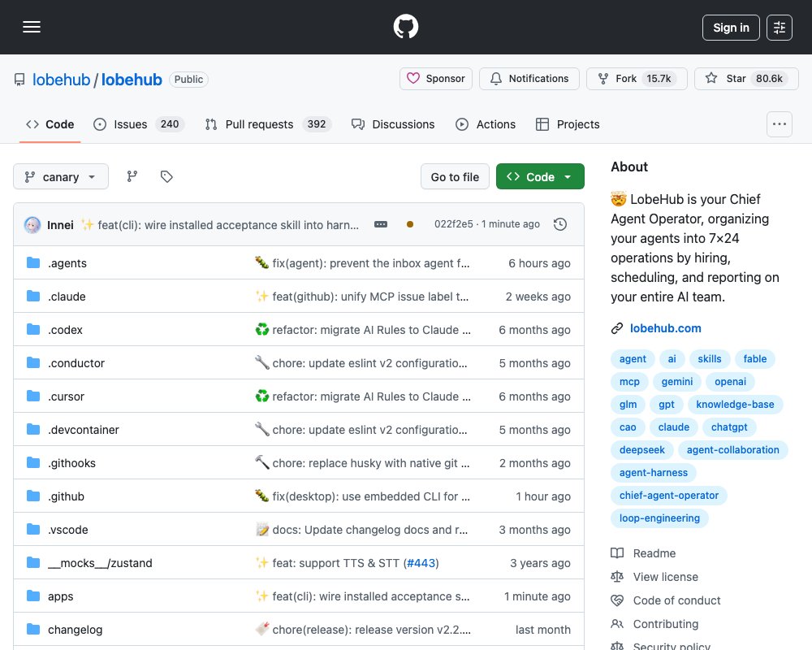Viewport: 812px width, 650px height.
Task: Switch to the Pull requests tab
Action: 268,124
